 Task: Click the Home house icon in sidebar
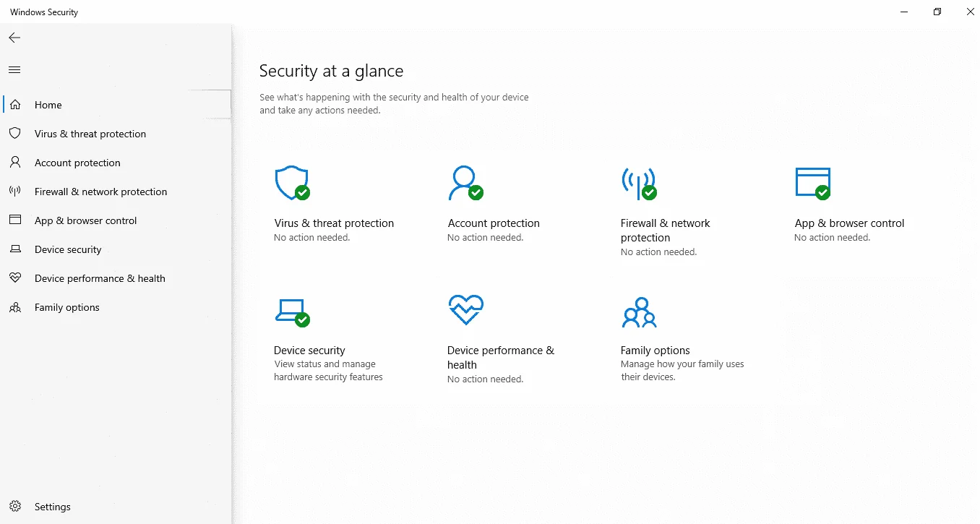pos(15,105)
